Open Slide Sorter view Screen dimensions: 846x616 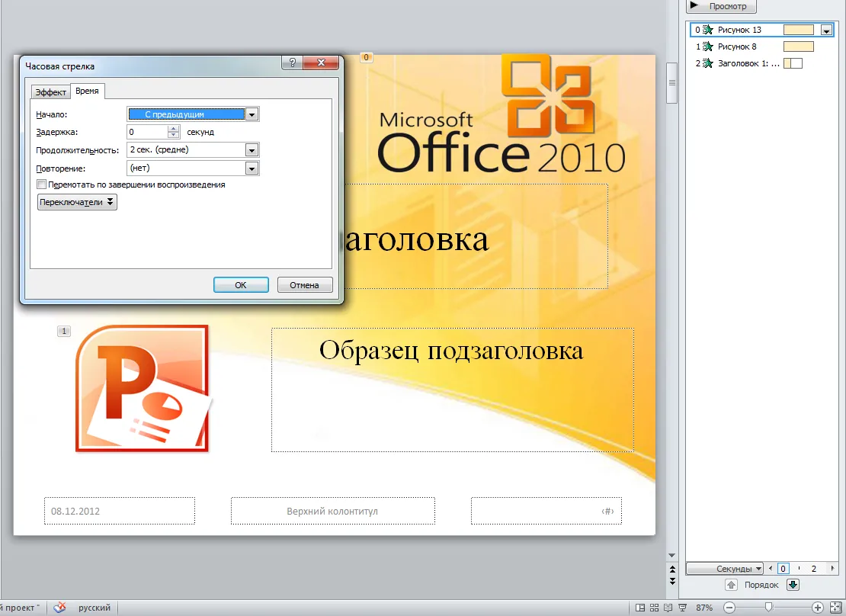[x=654, y=608]
